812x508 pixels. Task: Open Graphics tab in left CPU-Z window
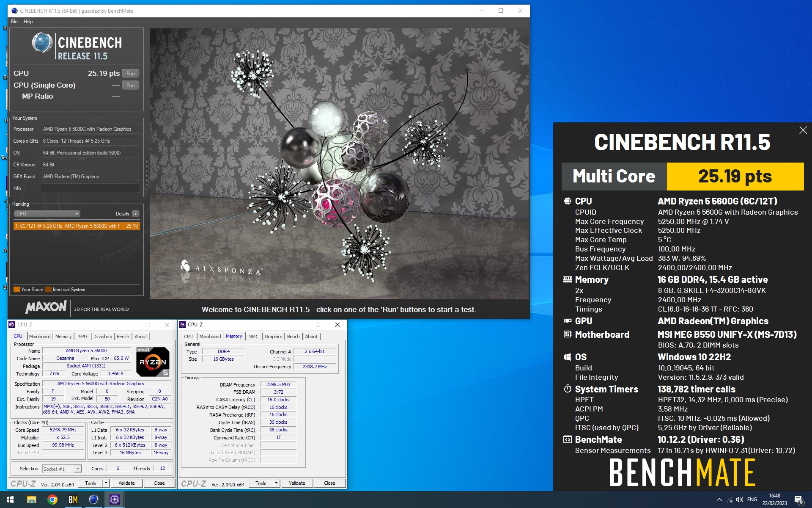pyautogui.click(x=103, y=337)
